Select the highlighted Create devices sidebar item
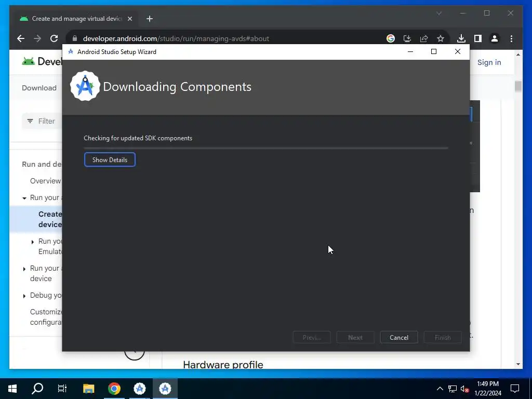The image size is (532, 399). pyautogui.click(x=36, y=219)
